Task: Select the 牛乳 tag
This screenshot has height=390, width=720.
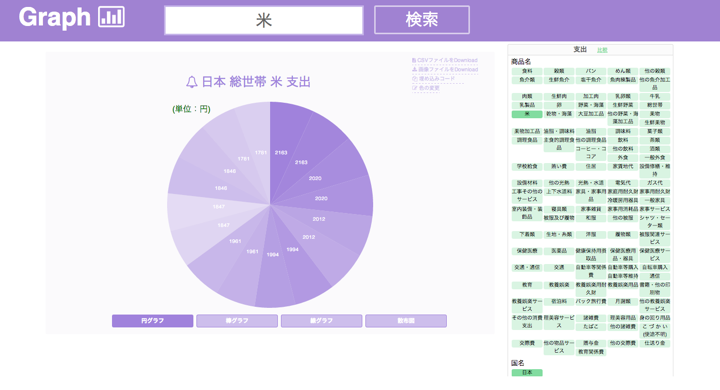Action: (x=655, y=96)
